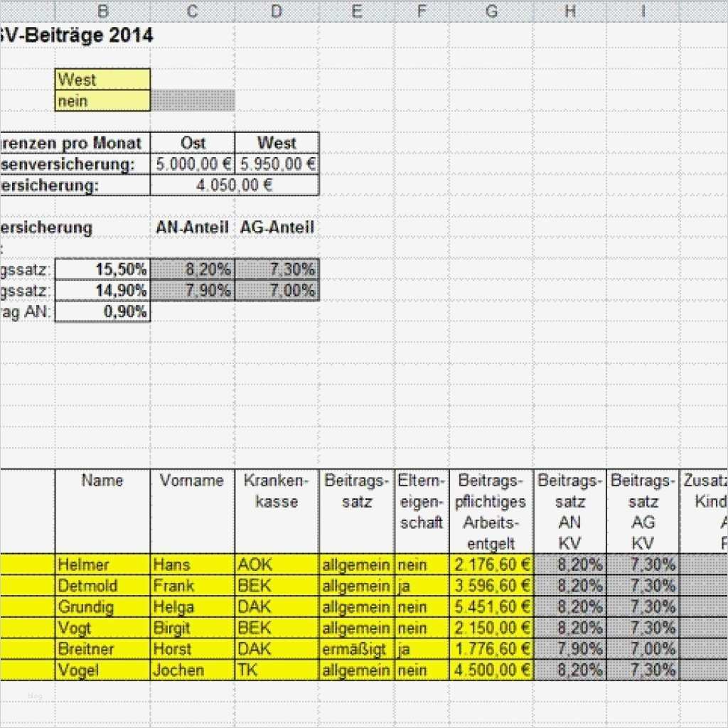Select the 'Helmer' name cell
This screenshot has height=728, width=728.
pos(102,564)
